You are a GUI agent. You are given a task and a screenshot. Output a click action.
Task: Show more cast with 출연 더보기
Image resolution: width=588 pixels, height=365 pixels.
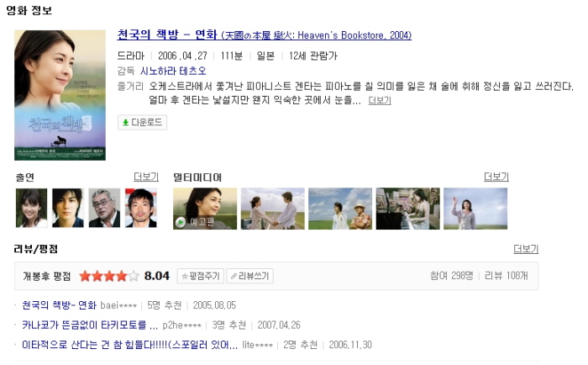pos(146,177)
